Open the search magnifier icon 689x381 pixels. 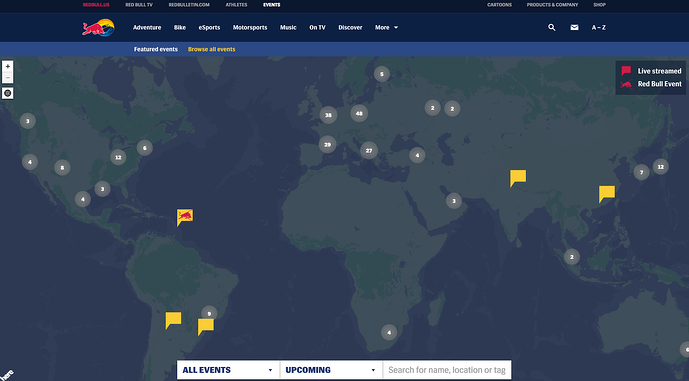point(551,27)
